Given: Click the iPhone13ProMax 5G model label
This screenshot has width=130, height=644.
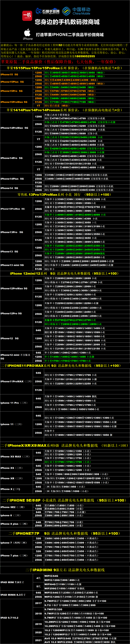Looking at the screenshot, I should pyautogui.click(x=13, y=209).
